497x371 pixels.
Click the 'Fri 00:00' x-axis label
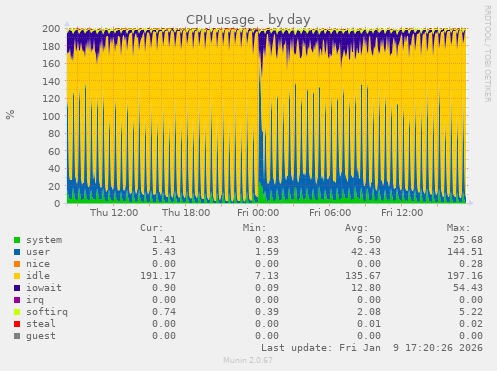(258, 213)
